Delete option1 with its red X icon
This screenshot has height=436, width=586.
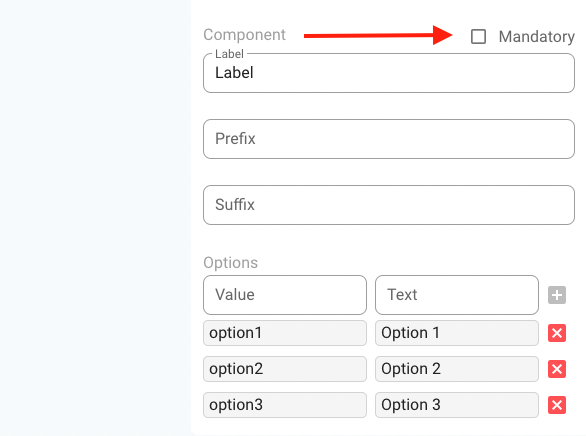click(557, 333)
